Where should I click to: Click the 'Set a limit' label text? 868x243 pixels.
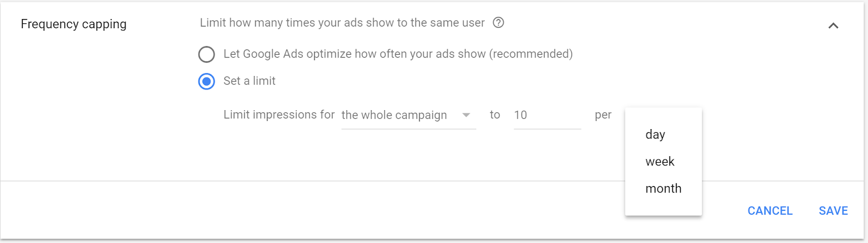coord(249,81)
